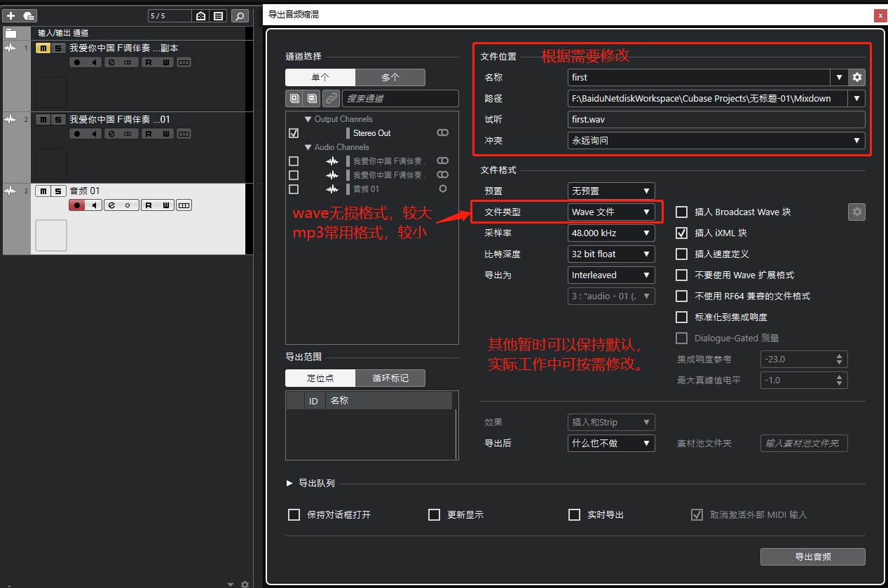The height and width of the screenshot is (588, 888).
Task: Check 不要使用 Wave 扩展格式
Action: (x=681, y=275)
